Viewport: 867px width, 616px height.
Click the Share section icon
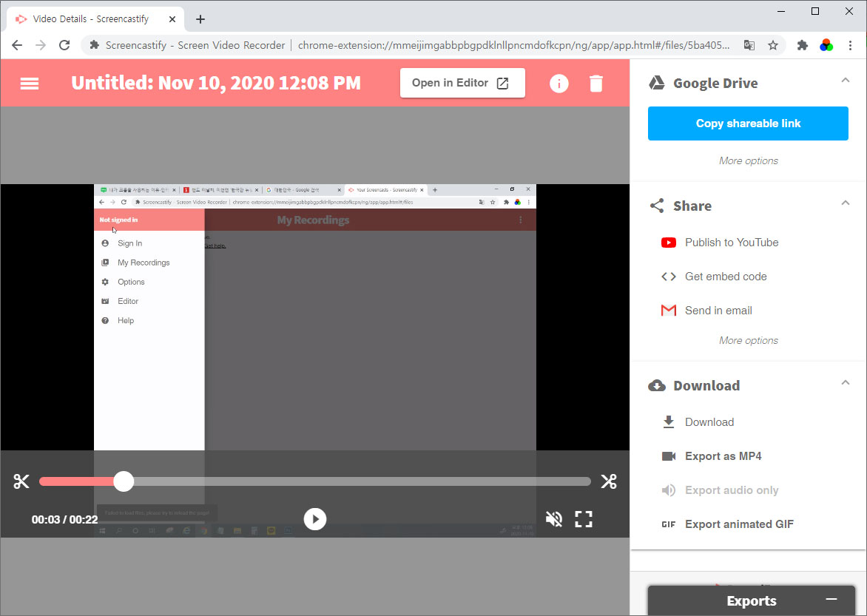(656, 206)
